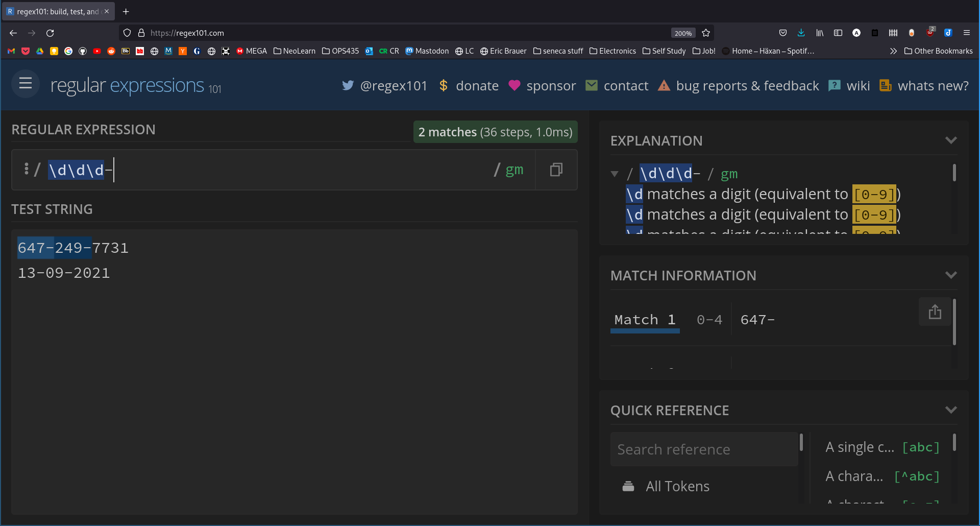
Task: Open the regex delimiter options dots
Action: coord(27,169)
